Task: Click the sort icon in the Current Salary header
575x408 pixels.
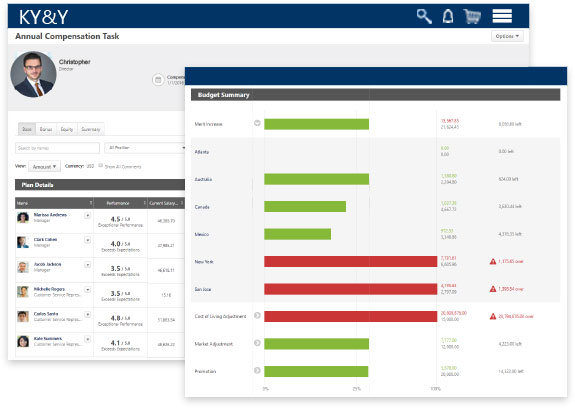Action: coord(182,203)
